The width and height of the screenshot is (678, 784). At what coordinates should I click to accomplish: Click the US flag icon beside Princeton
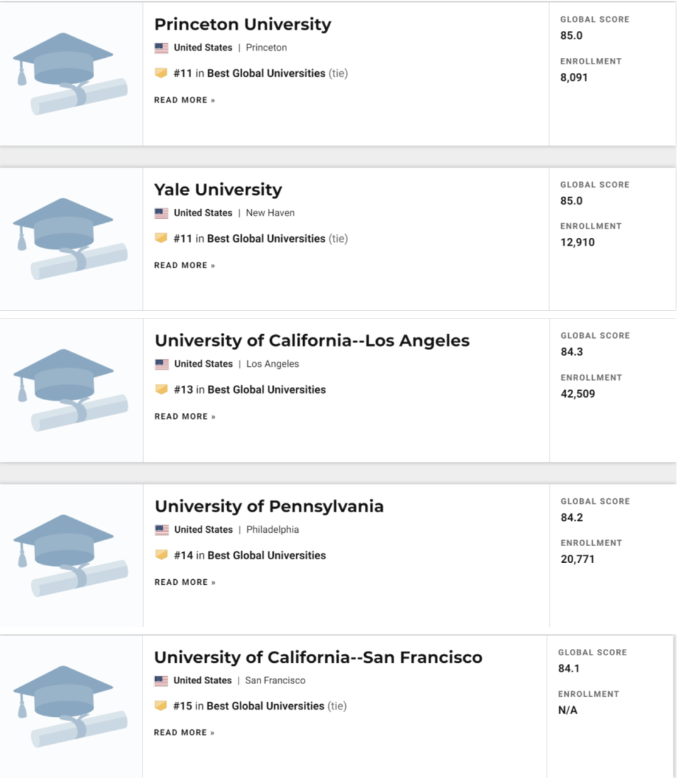[161, 48]
